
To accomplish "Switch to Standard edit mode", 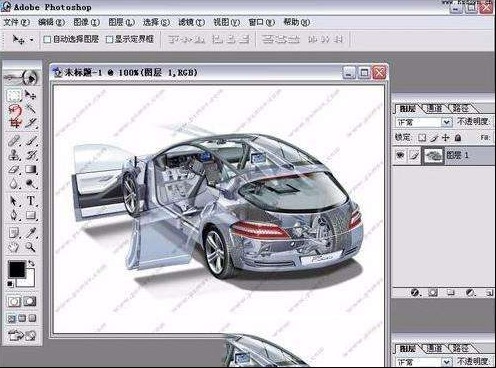I will [x=14, y=302].
